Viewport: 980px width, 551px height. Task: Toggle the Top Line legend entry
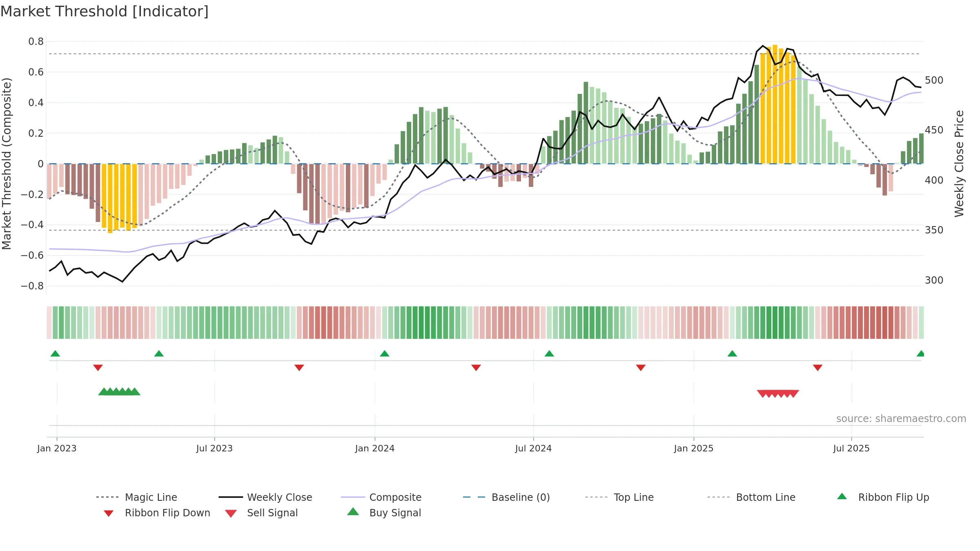click(x=619, y=497)
